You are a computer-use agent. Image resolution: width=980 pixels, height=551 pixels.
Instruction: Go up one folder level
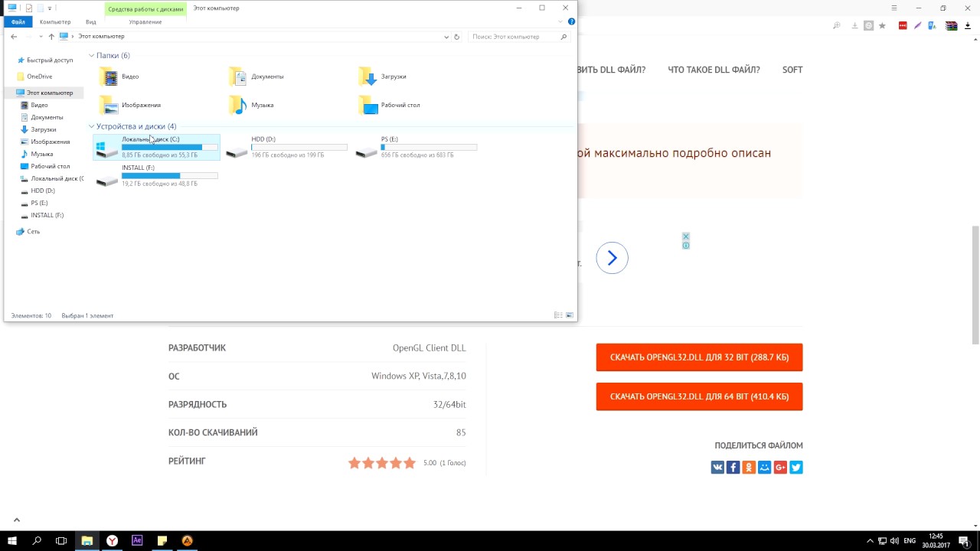click(x=51, y=37)
